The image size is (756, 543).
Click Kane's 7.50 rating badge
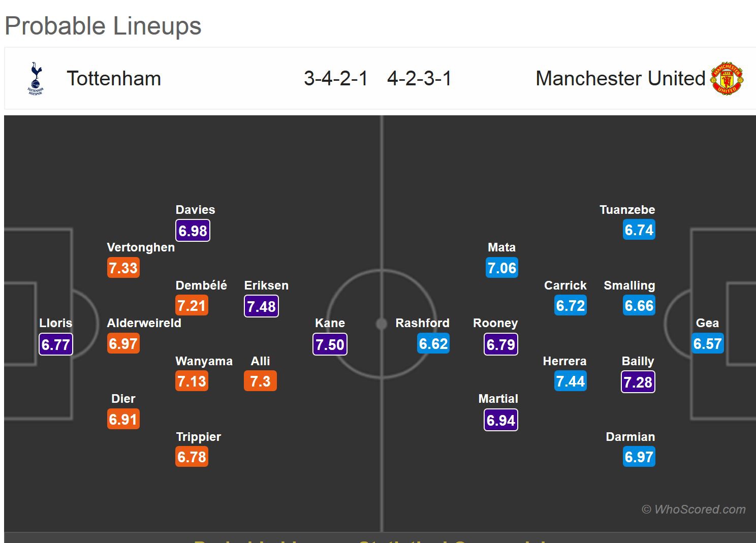pyautogui.click(x=330, y=344)
